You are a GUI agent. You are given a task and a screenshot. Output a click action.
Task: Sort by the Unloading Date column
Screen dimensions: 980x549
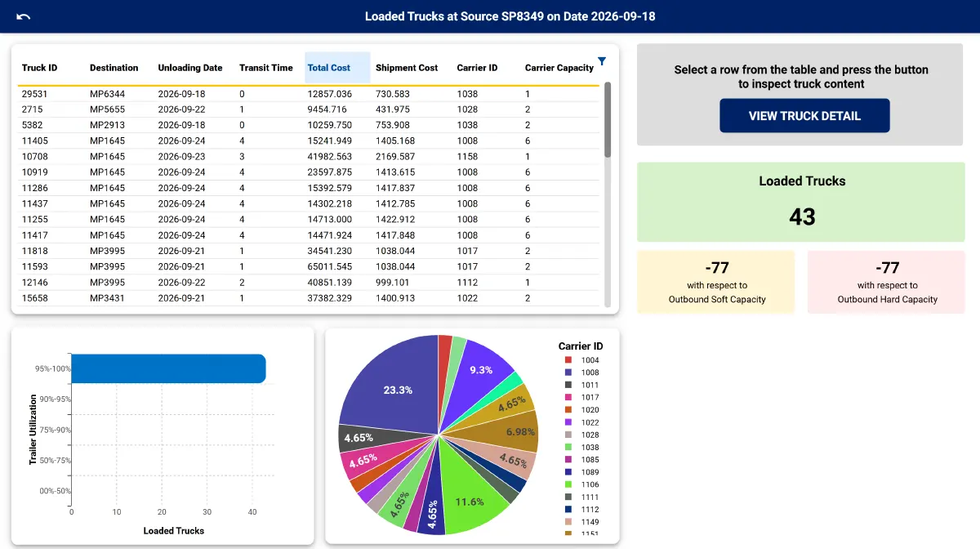click(190, 68)
